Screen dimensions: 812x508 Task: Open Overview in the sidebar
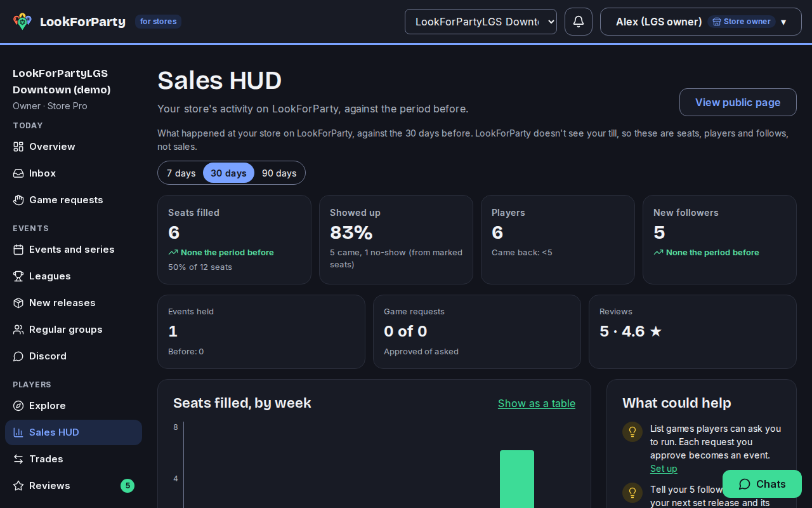[x=74, y=147]
